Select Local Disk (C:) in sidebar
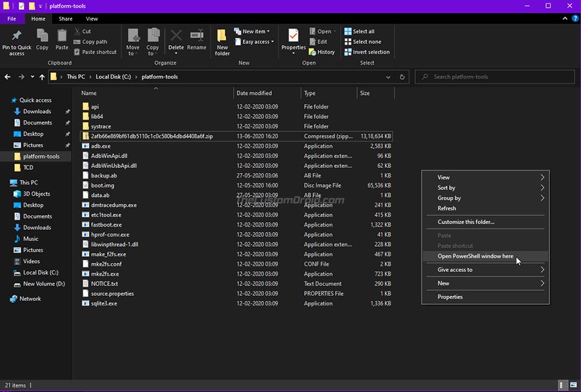Screen dimensions: 581x392 point(40,273)
